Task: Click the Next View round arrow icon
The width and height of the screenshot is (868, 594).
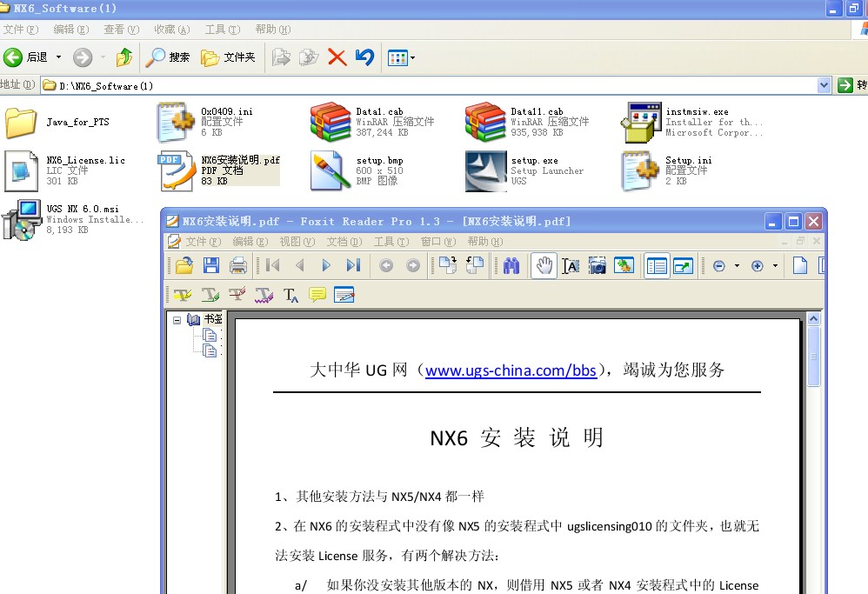Action: pos(413,266)
